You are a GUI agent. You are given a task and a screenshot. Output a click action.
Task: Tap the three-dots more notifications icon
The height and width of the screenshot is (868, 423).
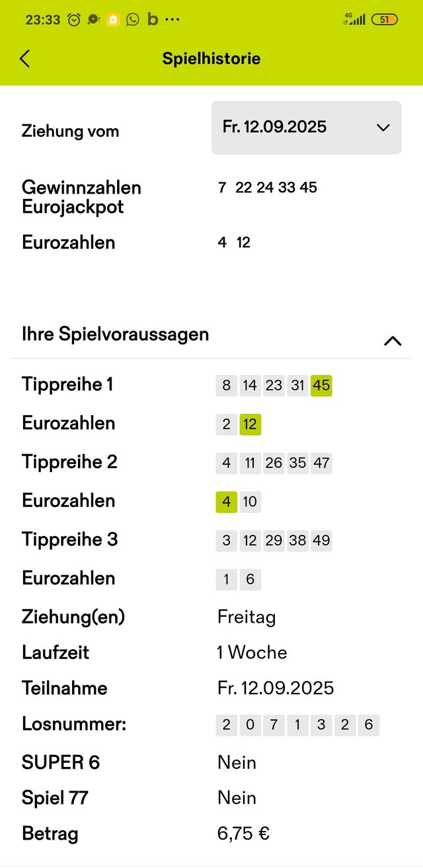[x=172, y=19]
